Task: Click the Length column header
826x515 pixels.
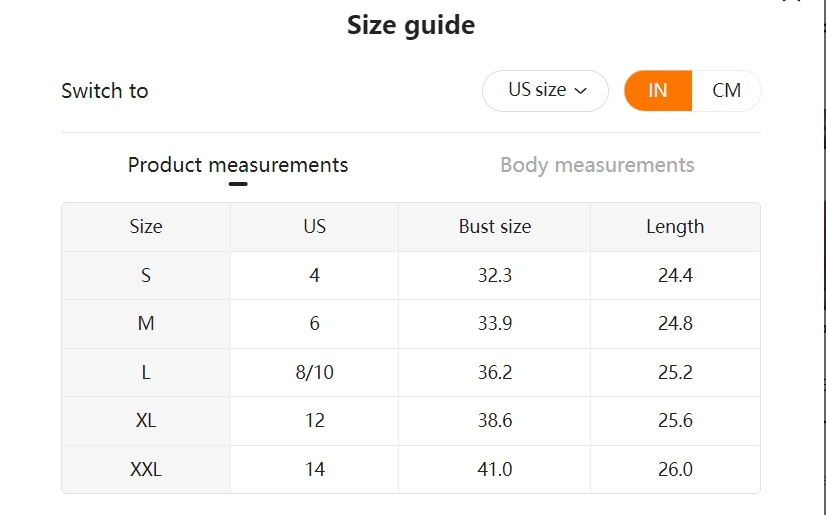Action: [675, 226]
